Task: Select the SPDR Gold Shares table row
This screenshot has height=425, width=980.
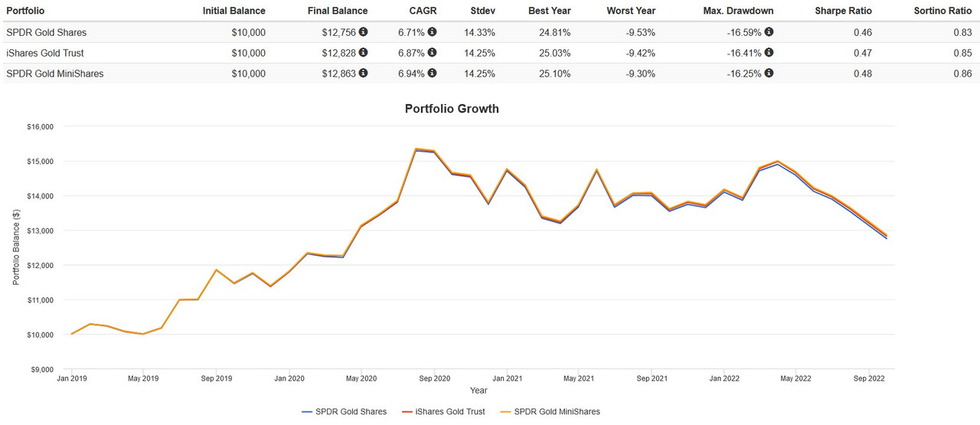Action: pyautogui.click(x=490, y=32)
